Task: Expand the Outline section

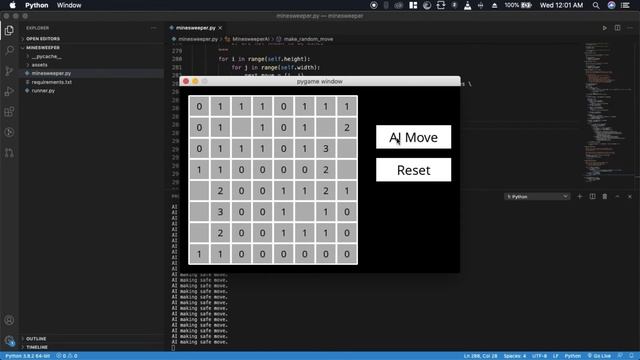Action: [36, 338]
